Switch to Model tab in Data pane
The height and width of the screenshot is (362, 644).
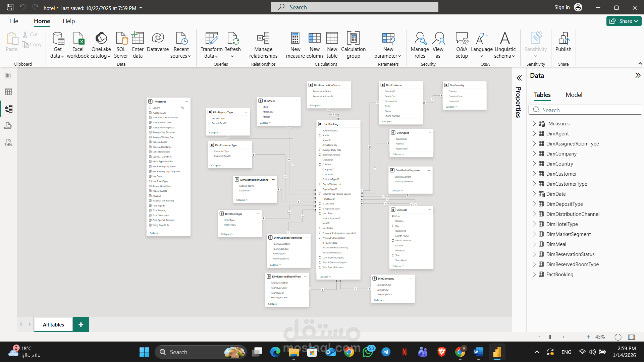tap(574, 95)
